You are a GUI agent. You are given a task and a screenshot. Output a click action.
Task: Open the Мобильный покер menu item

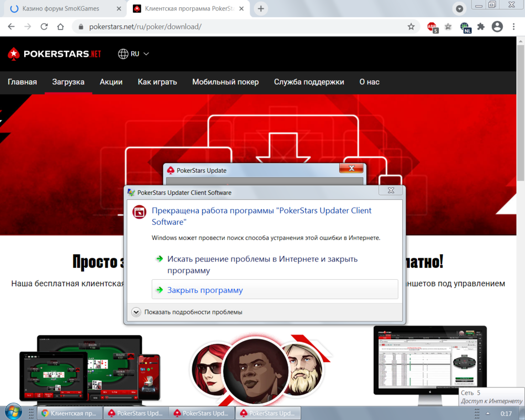coord(225,82)
